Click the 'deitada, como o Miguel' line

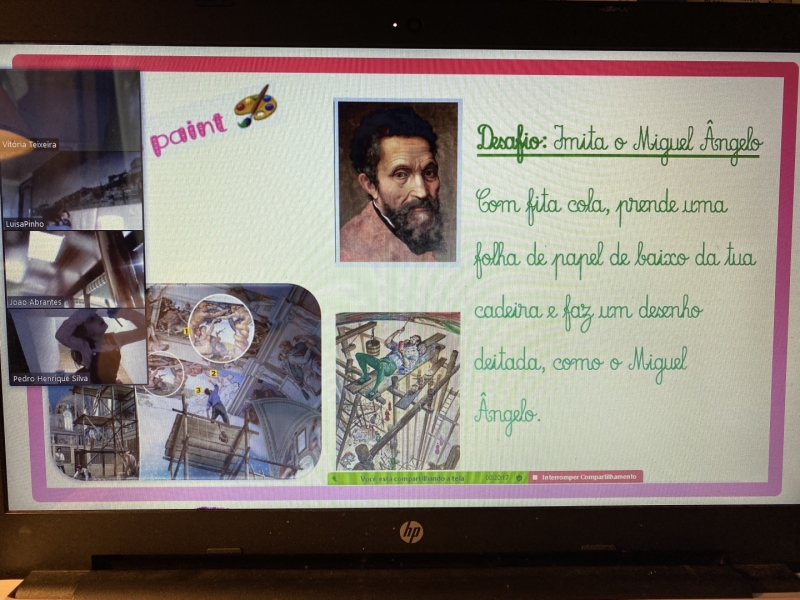[581, 364]
